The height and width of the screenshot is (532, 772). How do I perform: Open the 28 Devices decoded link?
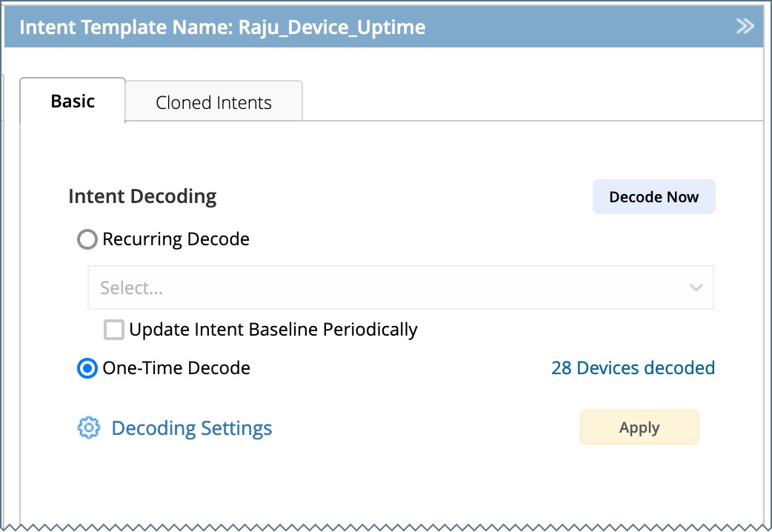[633, 368]
